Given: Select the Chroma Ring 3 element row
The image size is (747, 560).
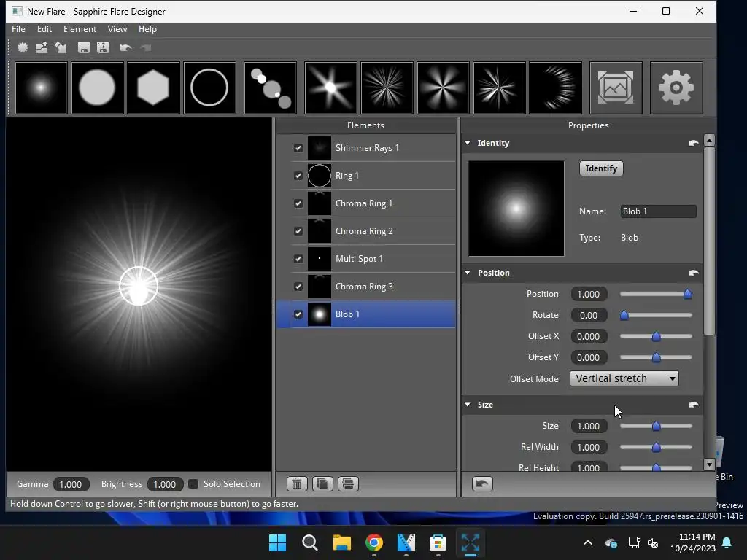Looking at the screenshot, I should pos(366,286).
